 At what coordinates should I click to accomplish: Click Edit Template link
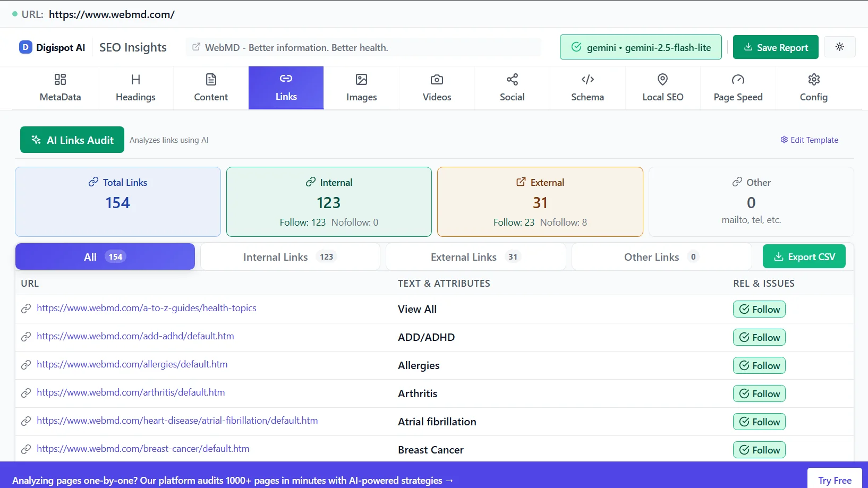point(809,140)
